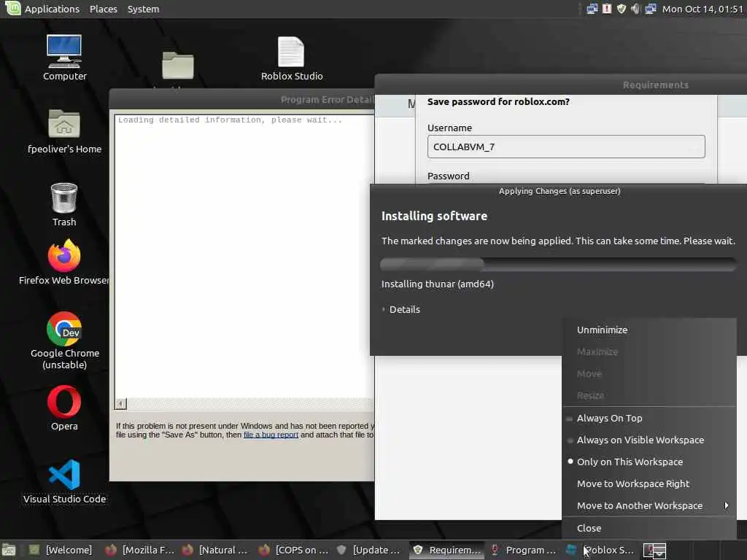Click the first network monitor tray icon
The height and width of the screenshot is (560, 747).
(592, 9)
